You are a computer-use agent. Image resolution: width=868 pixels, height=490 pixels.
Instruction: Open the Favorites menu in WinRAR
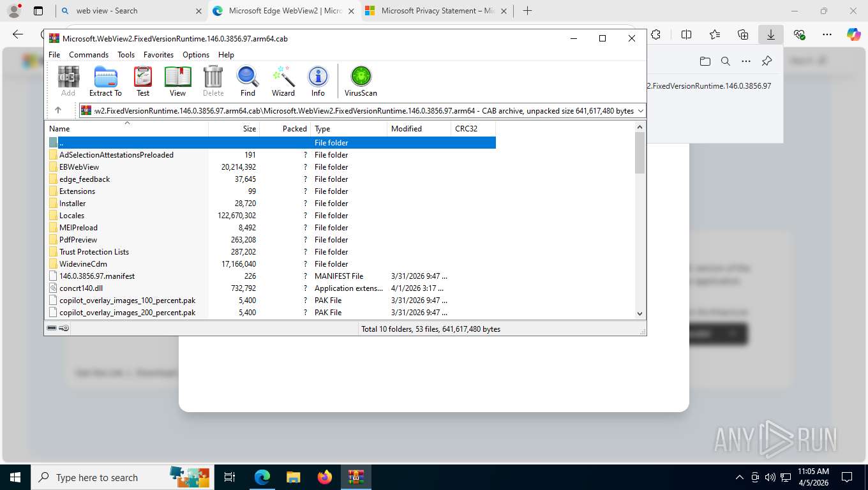pos(158,55)
